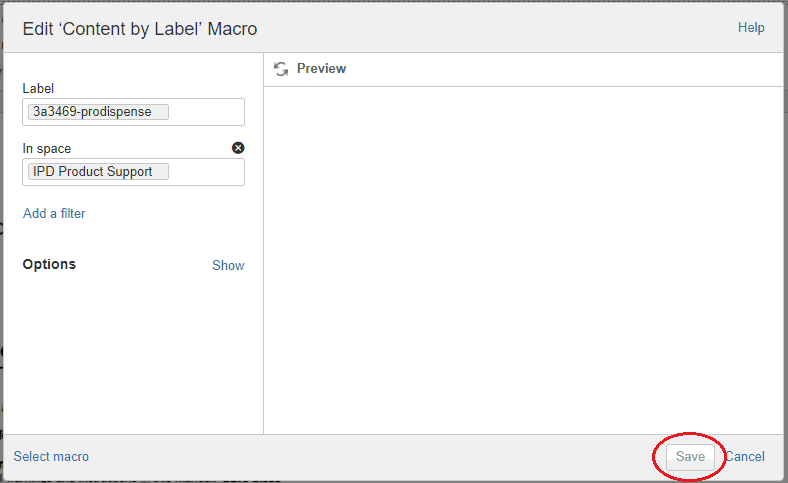Image resolution: width=788 pixels, height=483 pixels.
Task: Click the Edit 'Content by Label' Macro title
Action: [x=140, y=29]
